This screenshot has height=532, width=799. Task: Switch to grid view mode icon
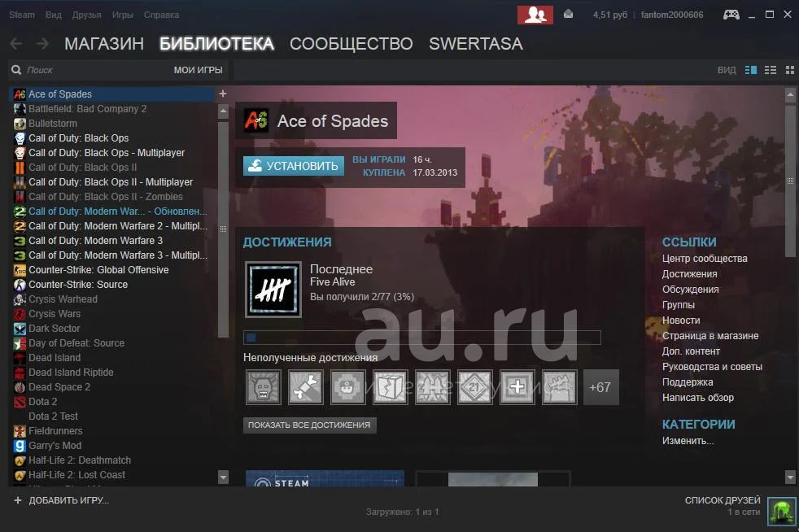click(x=790, y=70)
